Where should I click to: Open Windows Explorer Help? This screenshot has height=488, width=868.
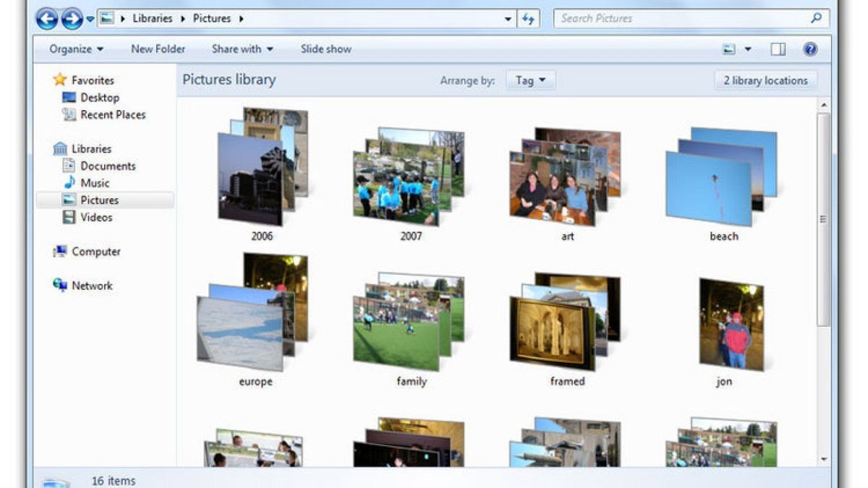pyautogui.click(x=808, y=48)
